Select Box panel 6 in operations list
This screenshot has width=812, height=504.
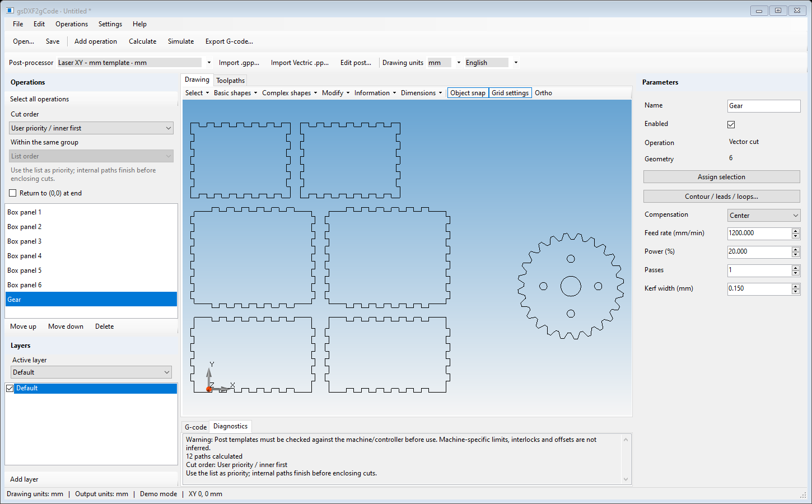pos(91,285)
